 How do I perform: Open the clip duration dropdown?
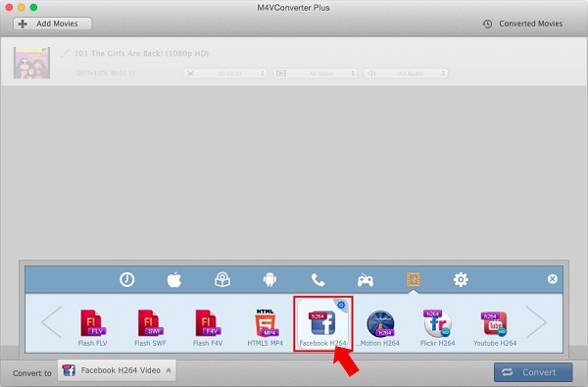click(x=224, y=73)
